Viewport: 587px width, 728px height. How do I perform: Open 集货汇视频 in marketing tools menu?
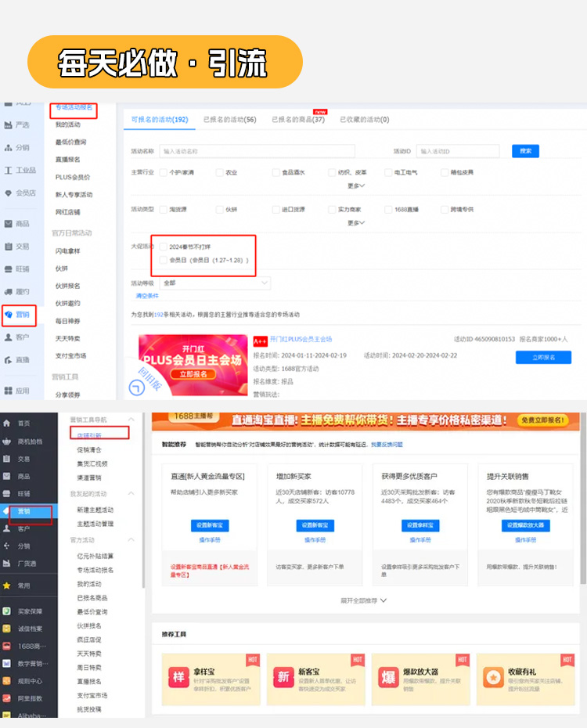(92, 463)
